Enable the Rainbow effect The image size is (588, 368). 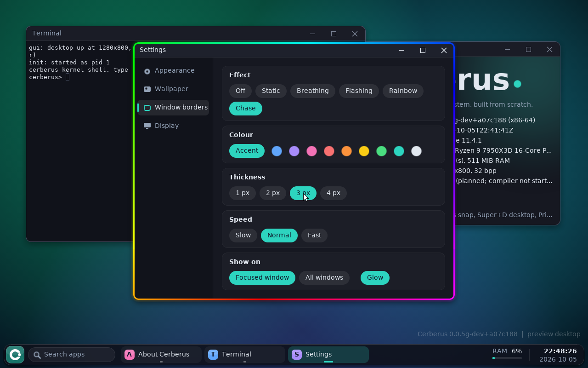click(403, 91)
